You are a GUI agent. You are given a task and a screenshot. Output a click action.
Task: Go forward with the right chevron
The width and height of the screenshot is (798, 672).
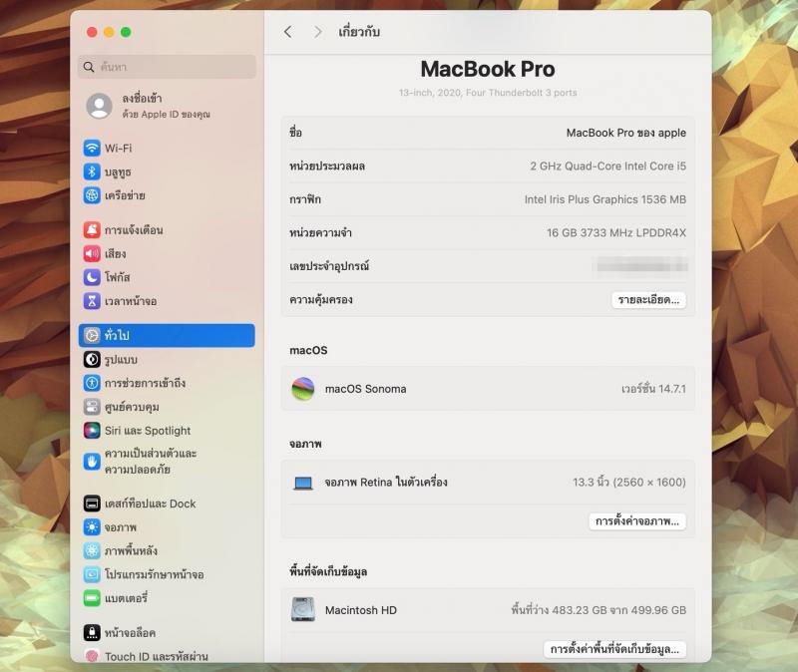pyautogui.click(x=318, y=32)
